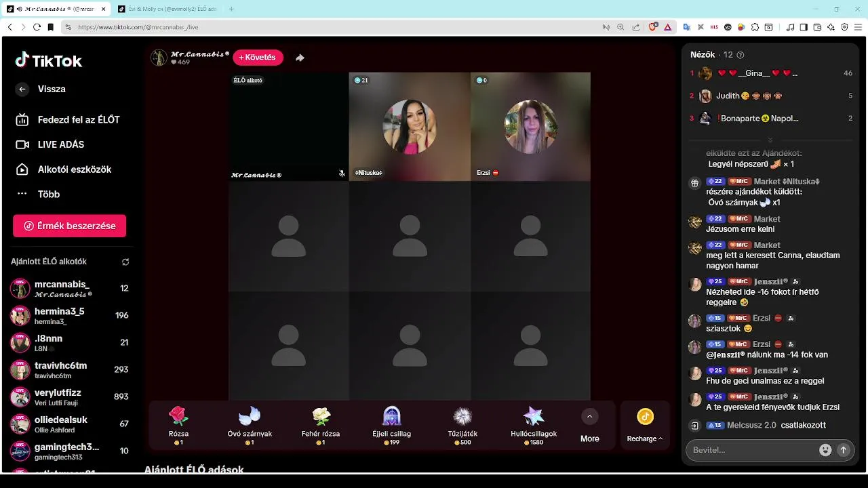
Task: Open a new browser tab
Action: (x=231, y=9)
